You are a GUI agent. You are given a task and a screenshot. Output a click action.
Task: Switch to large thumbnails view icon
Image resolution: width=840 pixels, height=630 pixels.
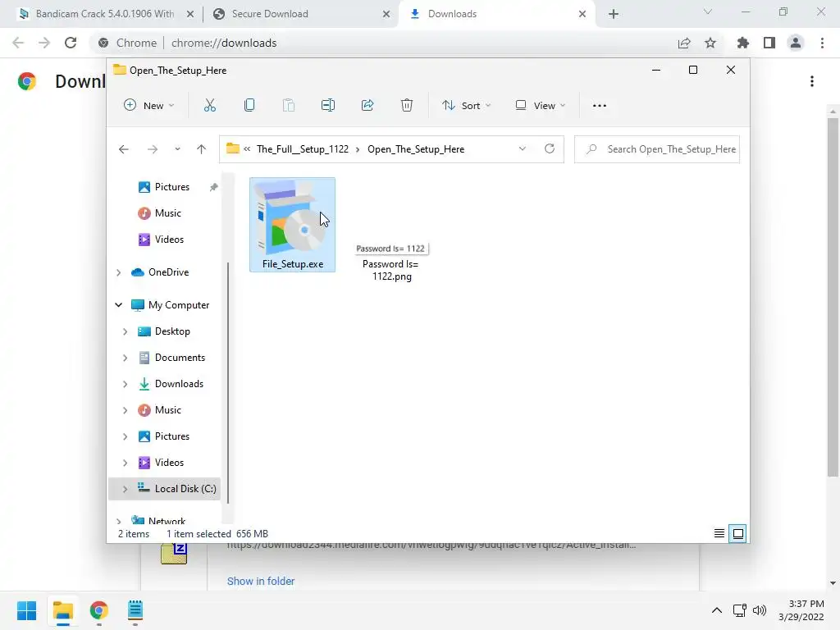(x=737, y=533)
